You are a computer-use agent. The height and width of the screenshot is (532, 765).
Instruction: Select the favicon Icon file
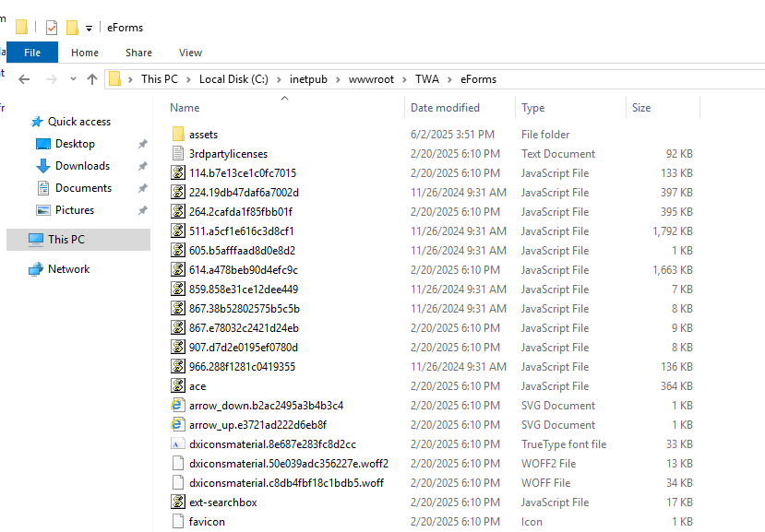[x=177, y=521]
